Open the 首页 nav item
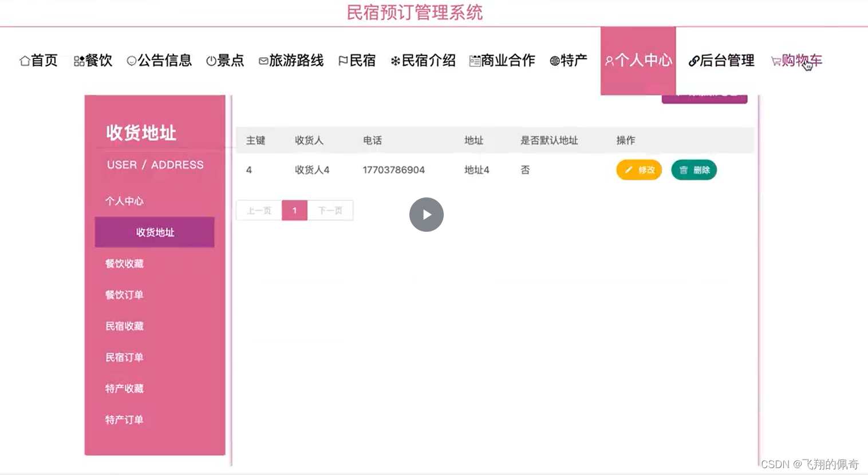This screenshot has height=475, width=868. [x=39, y=61]
